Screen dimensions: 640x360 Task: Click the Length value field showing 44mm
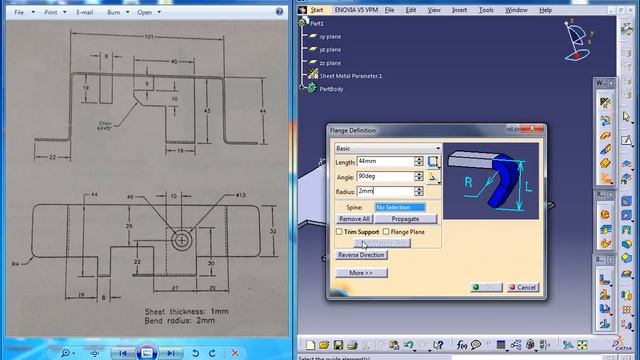coord(385,161)
